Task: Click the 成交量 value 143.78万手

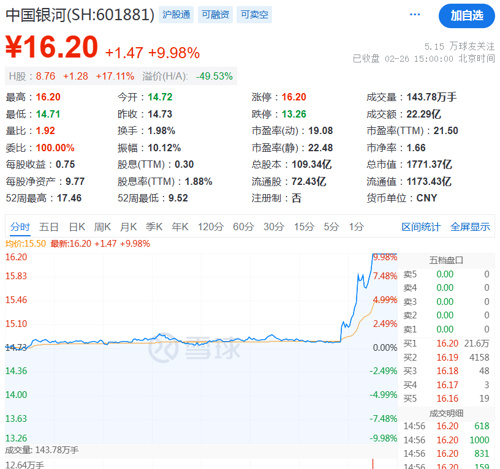Action: coord(432,97)
